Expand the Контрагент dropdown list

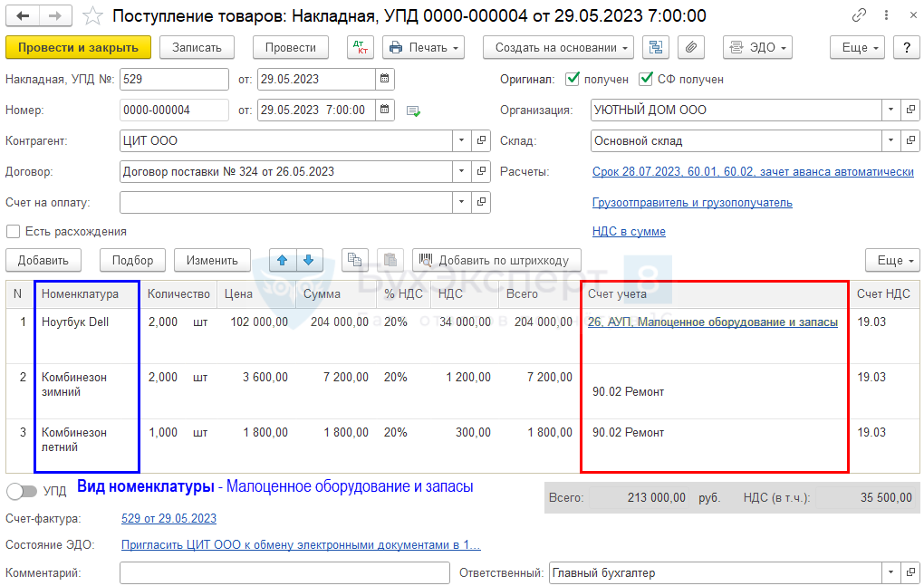click(x=462, y=141)
